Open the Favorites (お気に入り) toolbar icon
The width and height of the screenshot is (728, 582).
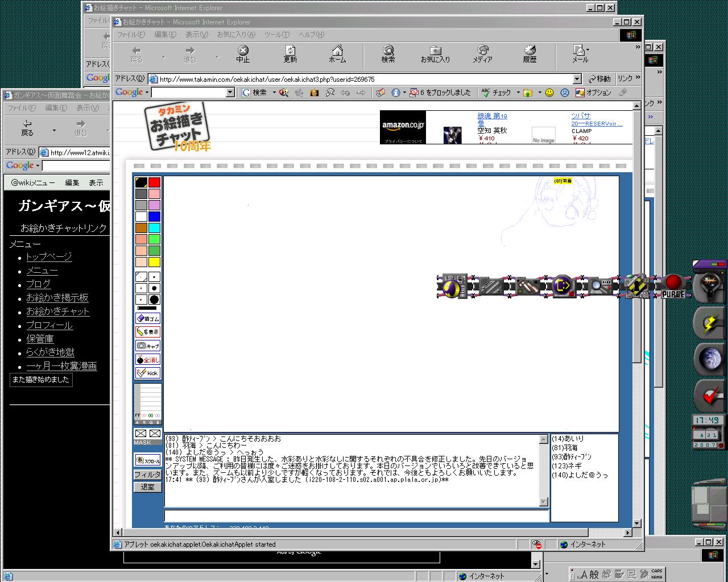435,54
